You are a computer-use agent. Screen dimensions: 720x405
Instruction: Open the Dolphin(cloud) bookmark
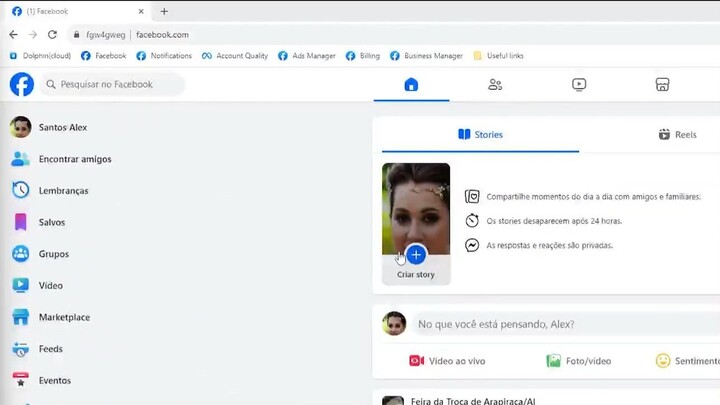pos(40,56)
